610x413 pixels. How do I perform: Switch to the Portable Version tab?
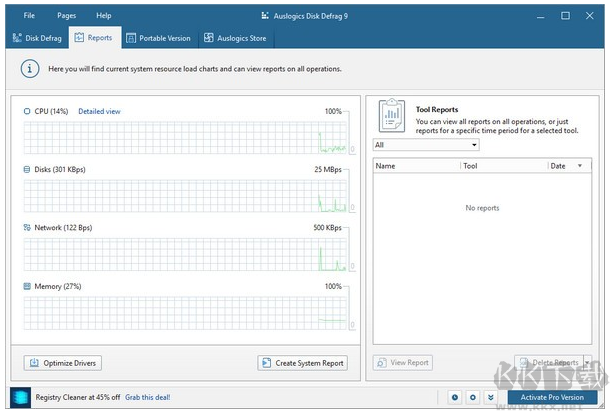[158, 38]
